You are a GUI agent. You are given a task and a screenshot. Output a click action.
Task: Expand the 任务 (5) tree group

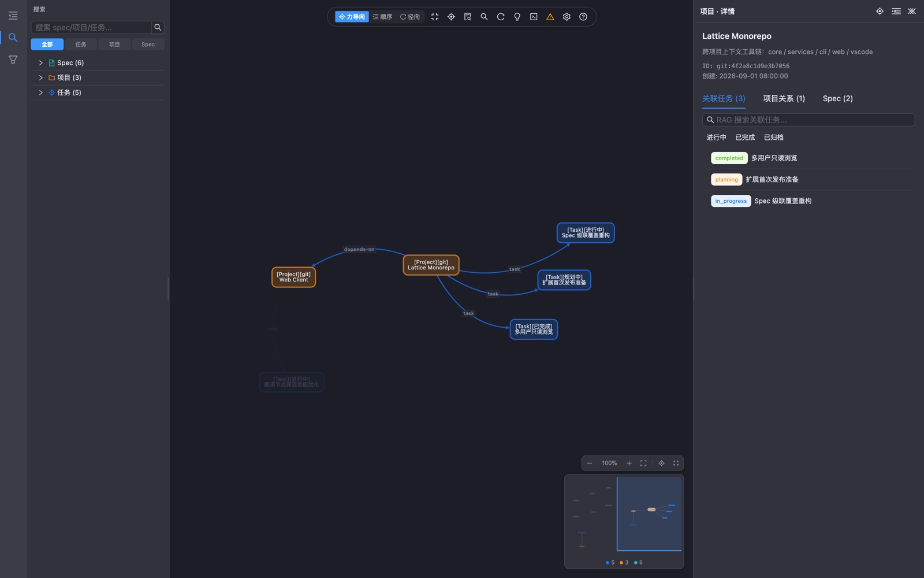click(x=41, y=92)
